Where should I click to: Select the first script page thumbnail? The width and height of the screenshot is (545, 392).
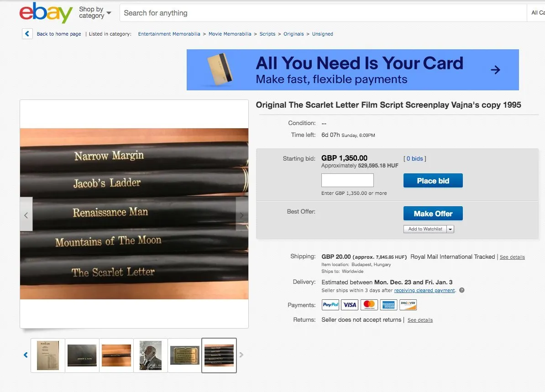click(48, 355)
